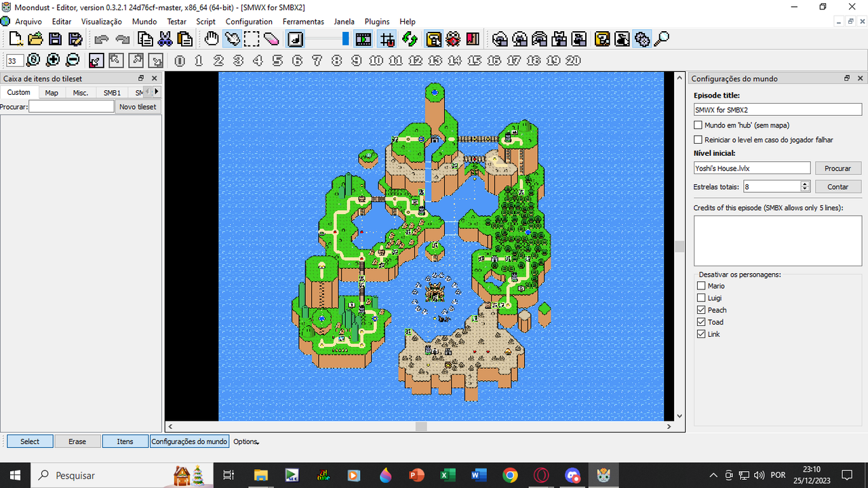
Task: Uncheck the Toad checkbox
Action: pyautogui.click(x=701, y=322)
